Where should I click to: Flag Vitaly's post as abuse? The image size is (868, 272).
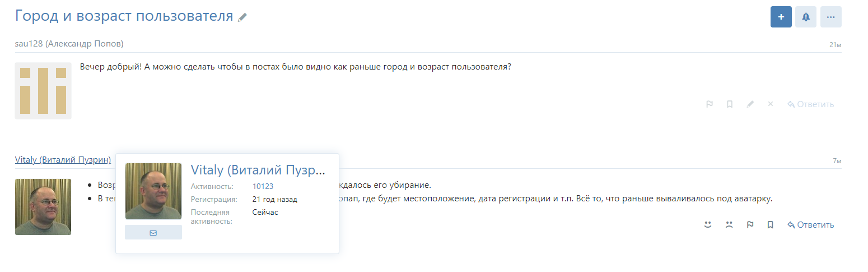pos(750,225)
